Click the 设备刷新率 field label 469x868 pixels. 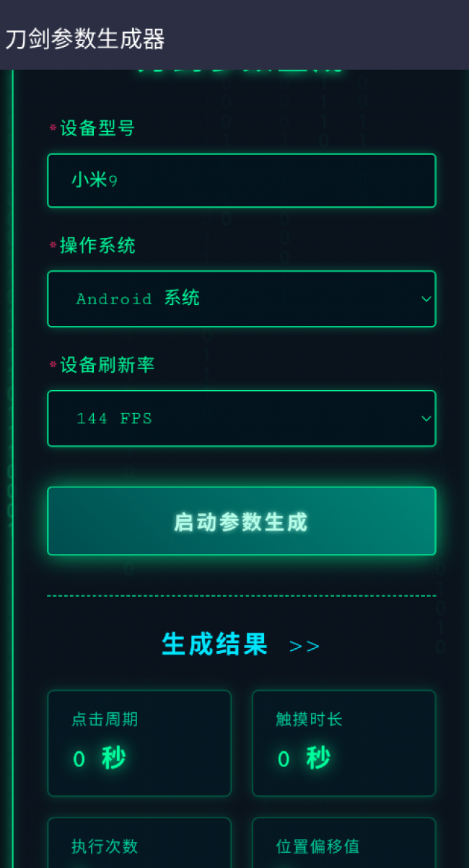pos(108,365)
